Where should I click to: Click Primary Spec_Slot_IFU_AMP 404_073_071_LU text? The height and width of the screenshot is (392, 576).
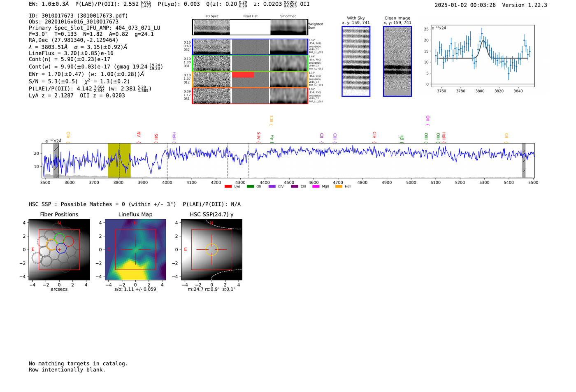click(x=95, y=28)
